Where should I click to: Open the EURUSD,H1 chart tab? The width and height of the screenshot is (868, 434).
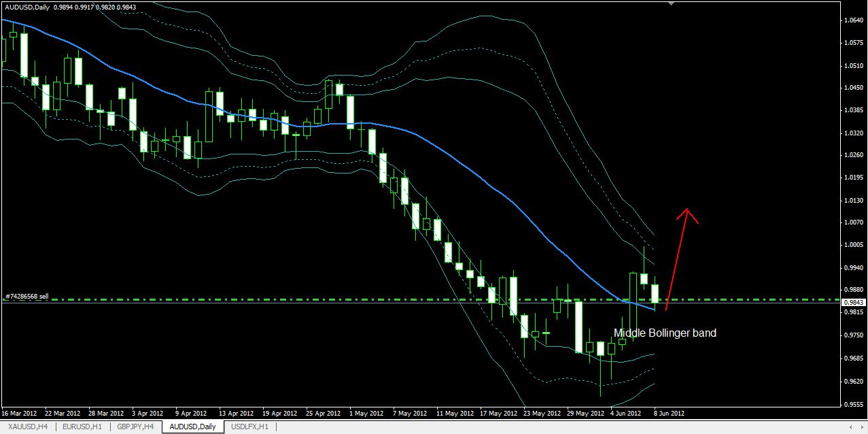pyautogui.click(x=82, y=427)
